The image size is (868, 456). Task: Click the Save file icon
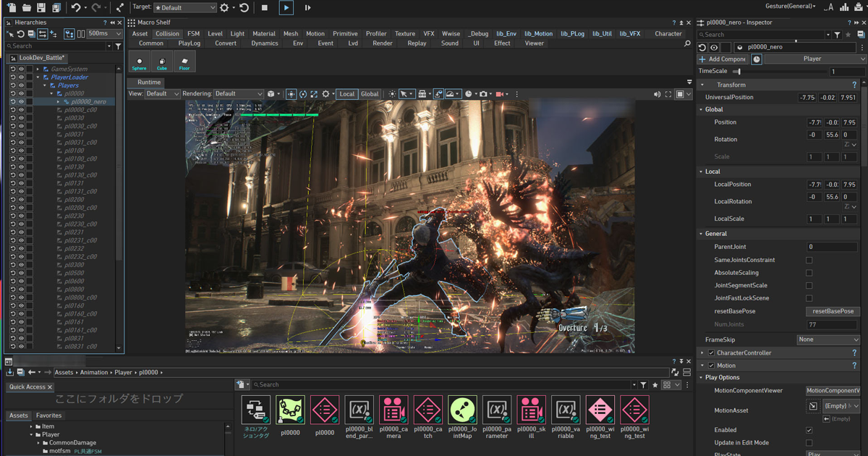[41, 7]
